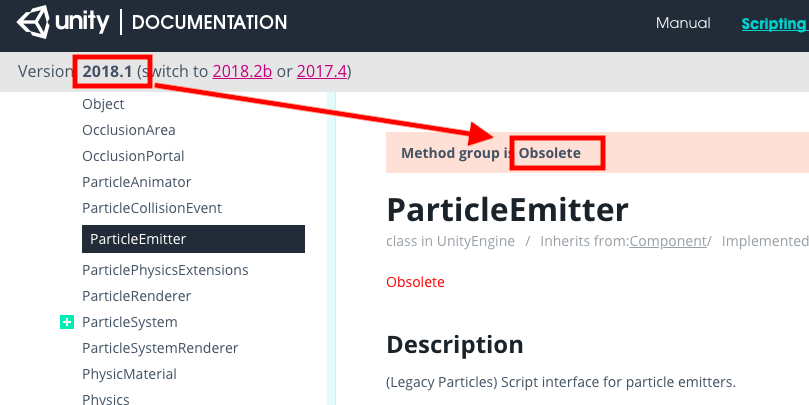Image resolution: width=809 pixels, height=405 pixels.
Task: Switch to version 2018.2b documentation
Action: 242,71
